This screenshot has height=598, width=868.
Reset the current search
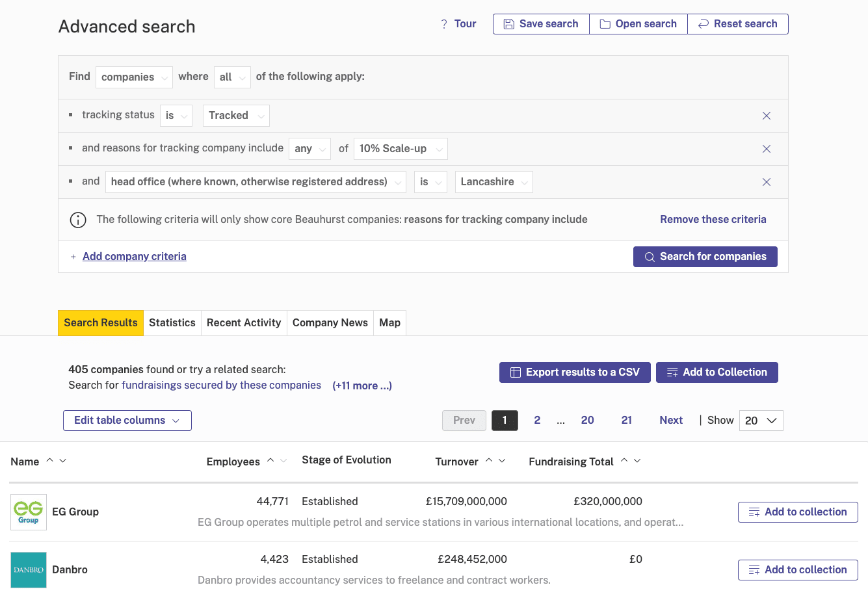point(738,24)
